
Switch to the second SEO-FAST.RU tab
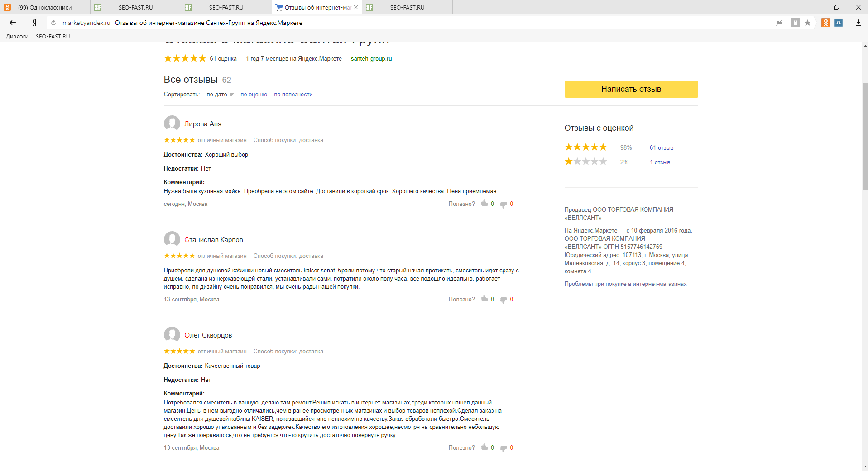[x=226, y=7]
